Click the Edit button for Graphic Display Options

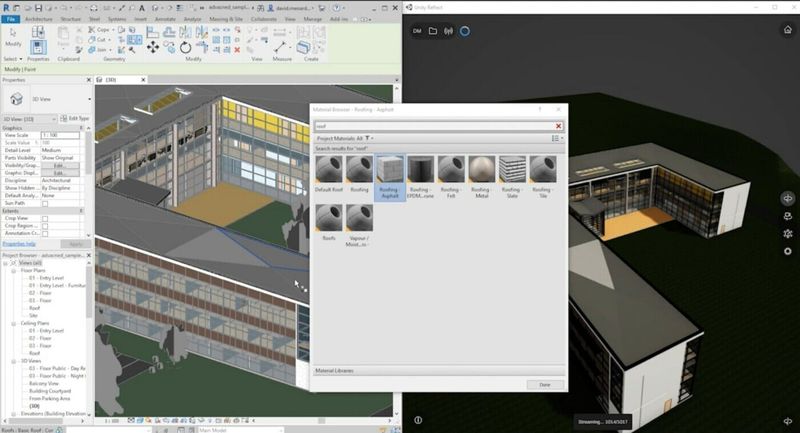[60, 173]
